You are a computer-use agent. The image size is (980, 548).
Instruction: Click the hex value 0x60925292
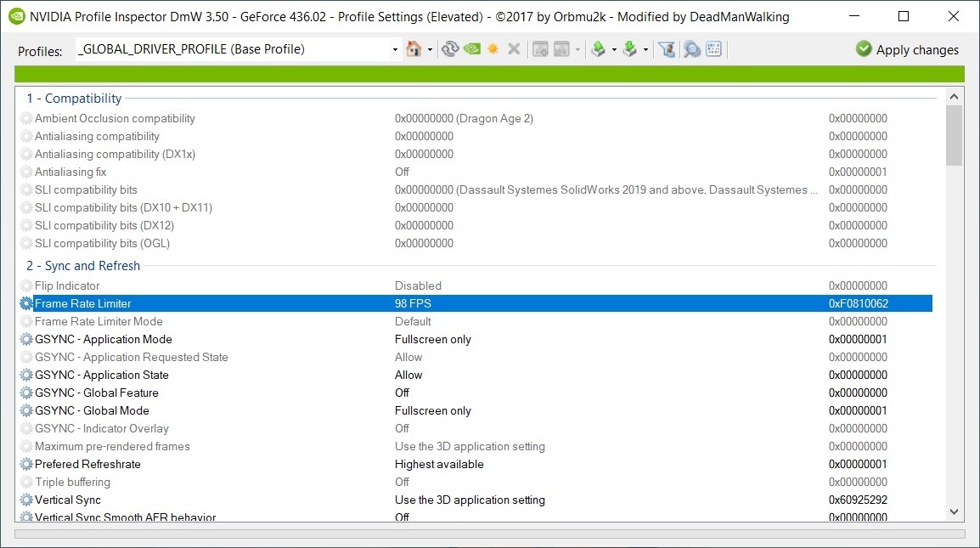click(x=858, y=500)
